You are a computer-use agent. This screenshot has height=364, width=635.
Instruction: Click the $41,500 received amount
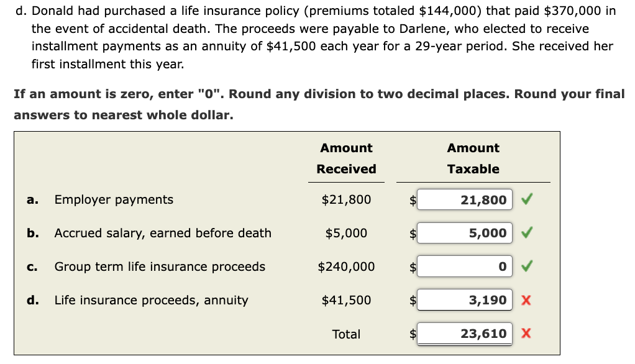click(346, 300)
